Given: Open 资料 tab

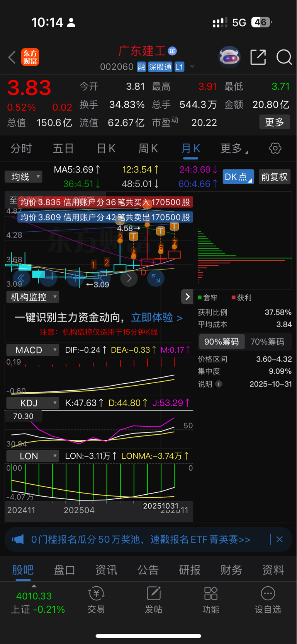Looking at the screenshot, I should (273, 569).
